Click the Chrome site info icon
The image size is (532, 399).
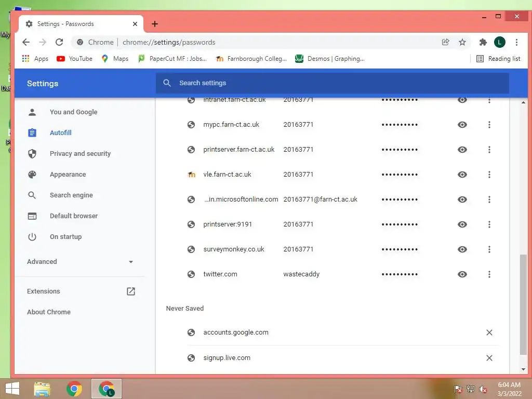coord(80,42)
